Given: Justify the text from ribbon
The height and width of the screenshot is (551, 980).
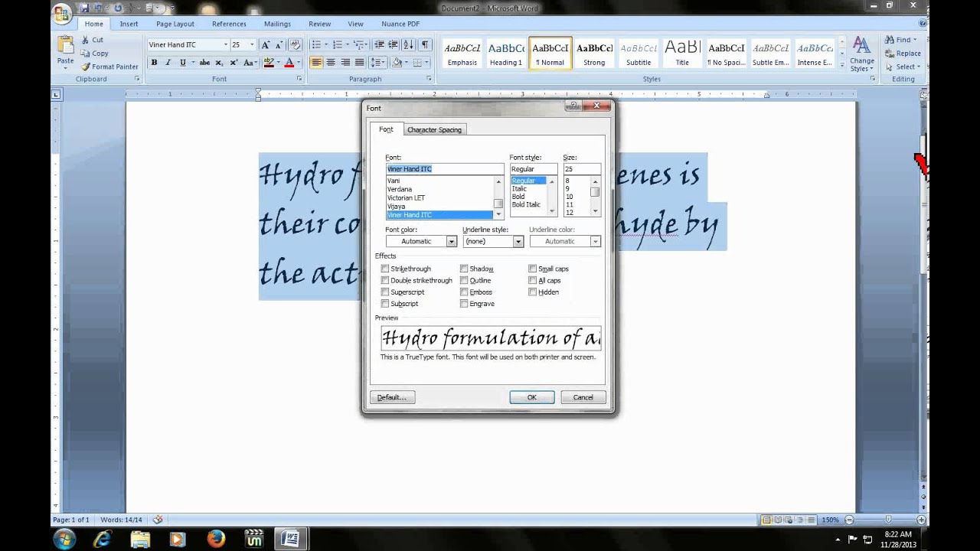Looking at the screenshot, I should (359, 63).
